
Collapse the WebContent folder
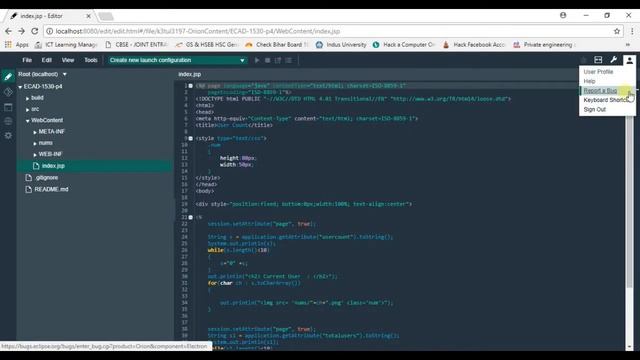tap(27, 121)
